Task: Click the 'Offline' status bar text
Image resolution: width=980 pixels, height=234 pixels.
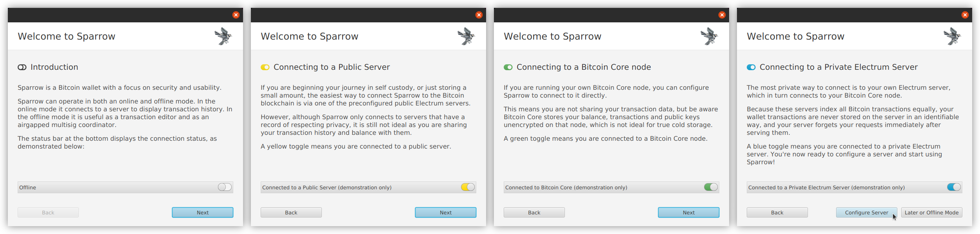Action: click(x=27, y=188)
